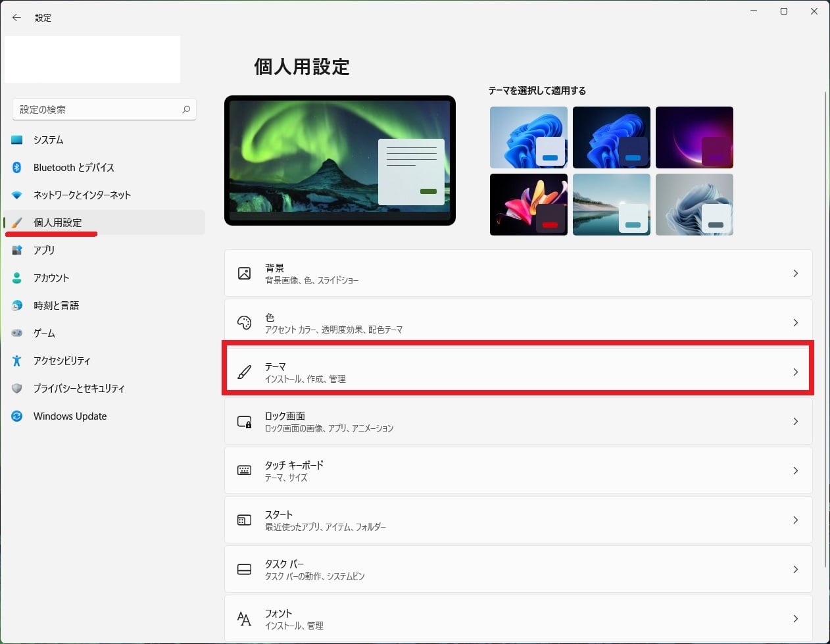Open アクセシビリティ category

coord(105,361)
